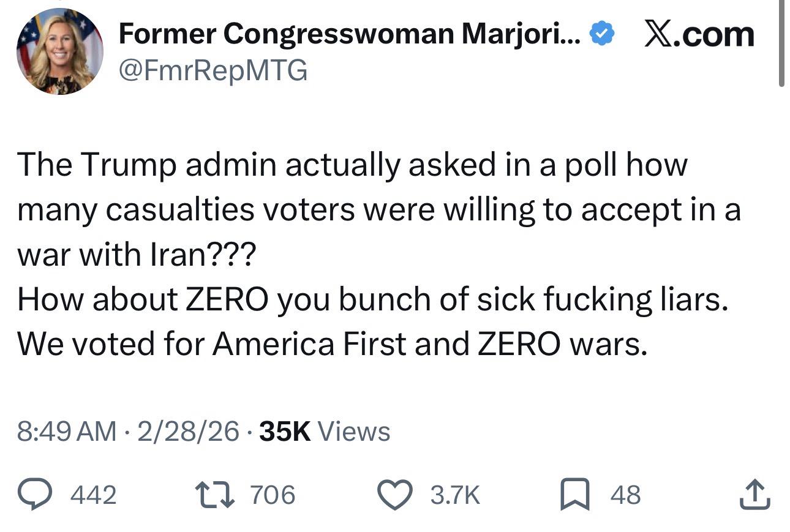Click the 8:49 AM timestamp
This screenshot has width=790, height=532.
coord(67,431)
